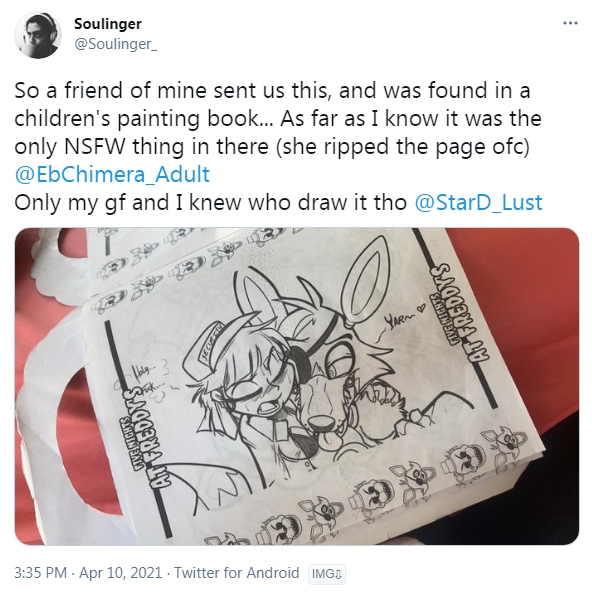
Task: Click the tweet's first text line
Action: 272,91
